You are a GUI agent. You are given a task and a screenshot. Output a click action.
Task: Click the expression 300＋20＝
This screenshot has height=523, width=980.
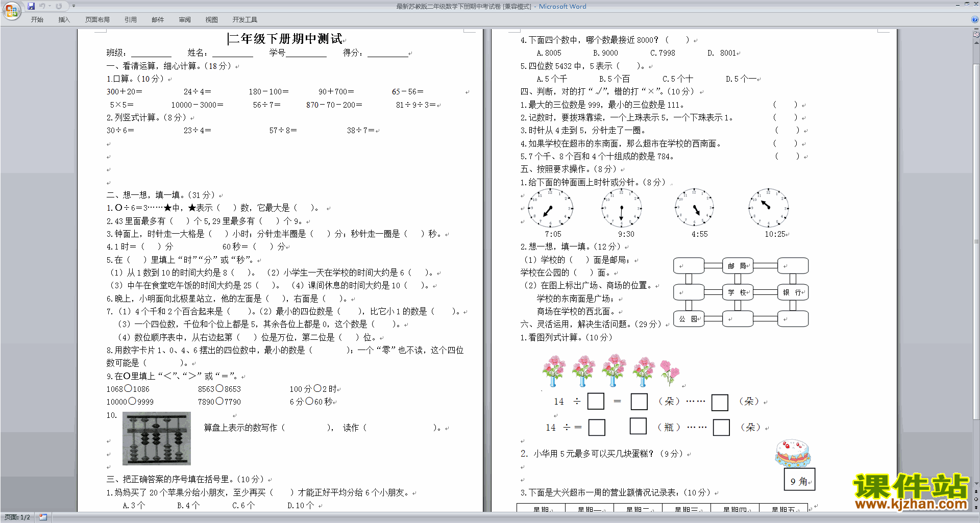(125, 92)
